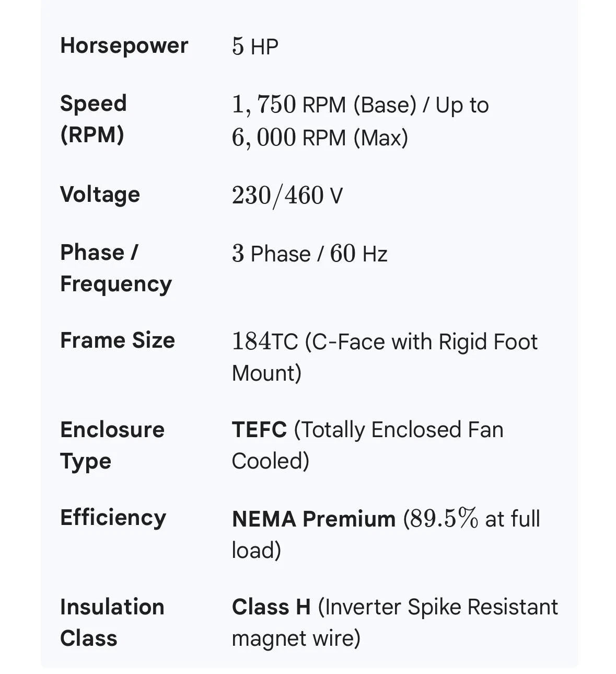Click the Voltage row label
This screenshot has width=616, height=674.
pos(100,195)
